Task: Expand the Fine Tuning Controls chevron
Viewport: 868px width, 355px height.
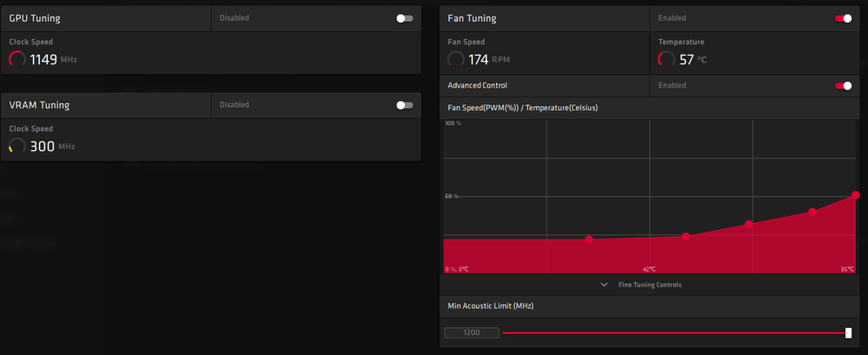Action: [x=605, y=285]
